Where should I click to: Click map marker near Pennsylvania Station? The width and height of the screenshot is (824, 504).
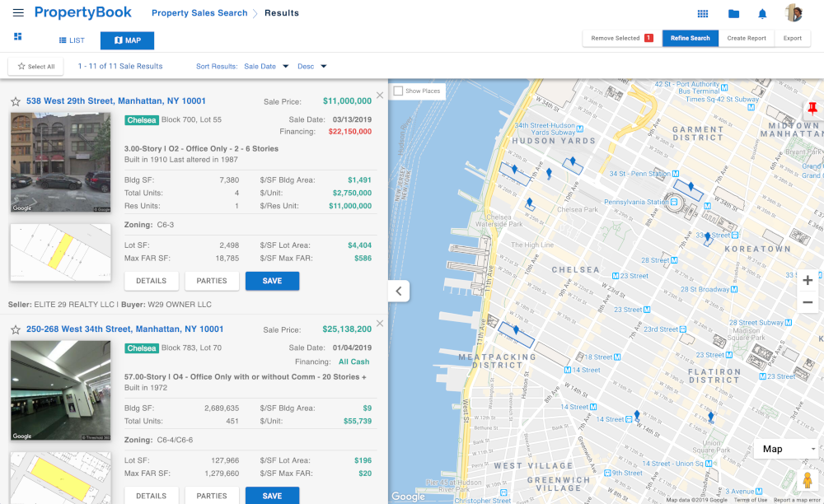[691, 186]
